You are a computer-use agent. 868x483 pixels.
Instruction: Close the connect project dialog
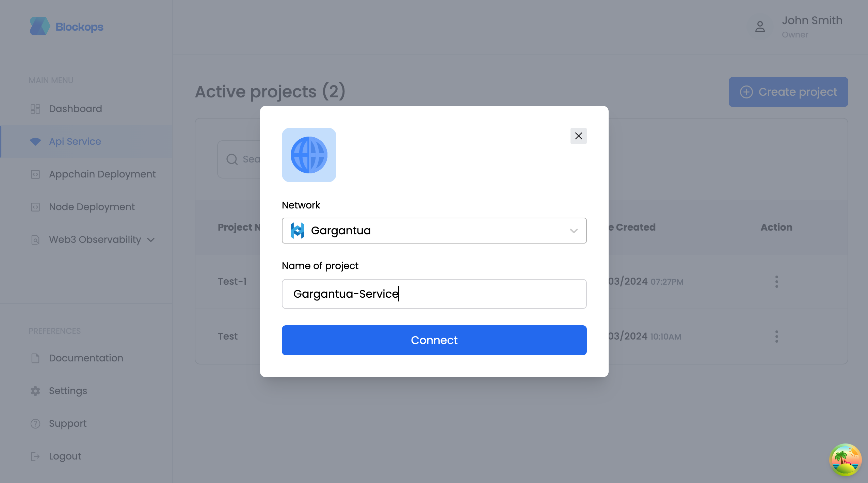click(x=578, y=136)
